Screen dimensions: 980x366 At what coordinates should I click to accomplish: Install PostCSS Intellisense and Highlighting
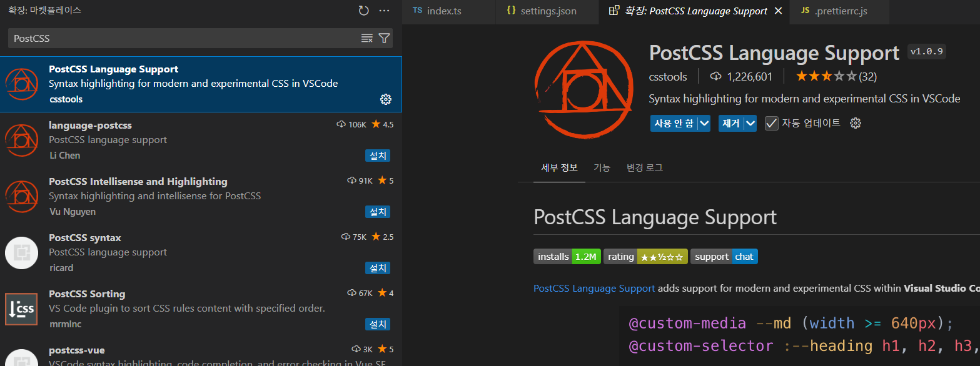click(378, 212)
